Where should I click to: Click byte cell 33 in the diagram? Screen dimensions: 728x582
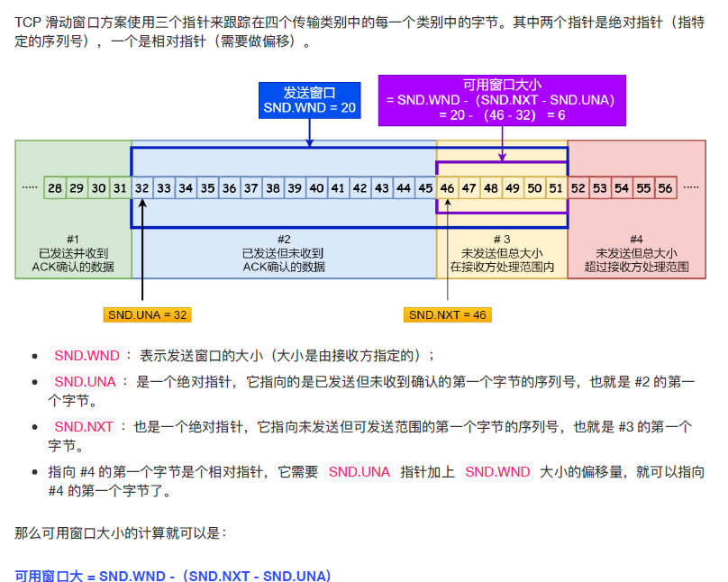pyautogui.click(x=164, y=188)
